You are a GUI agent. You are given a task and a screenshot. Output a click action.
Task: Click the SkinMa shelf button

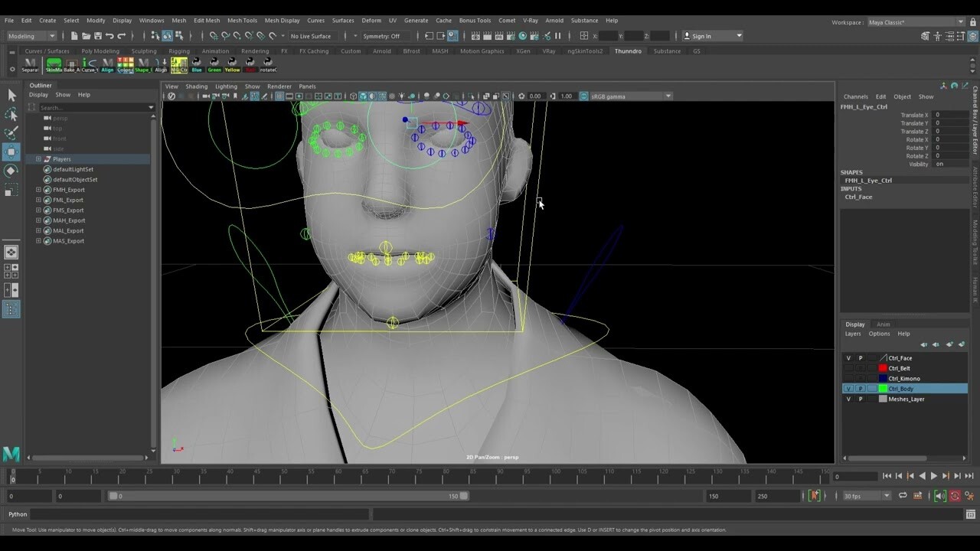coord(54,64)
